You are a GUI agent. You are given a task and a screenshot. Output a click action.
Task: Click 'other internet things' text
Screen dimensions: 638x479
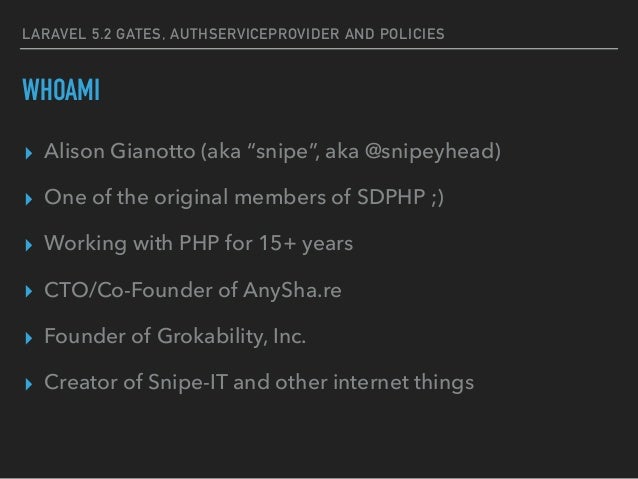[x=374, y=383]
